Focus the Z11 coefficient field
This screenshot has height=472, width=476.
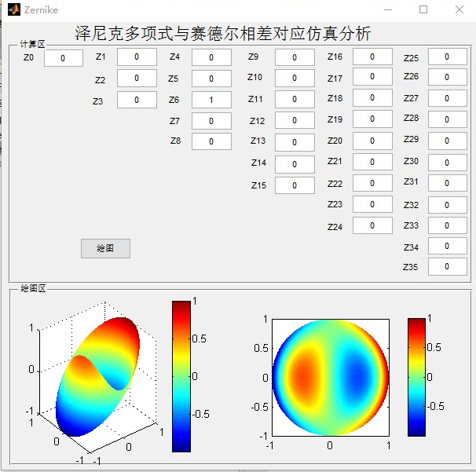[x=295, y=99]
